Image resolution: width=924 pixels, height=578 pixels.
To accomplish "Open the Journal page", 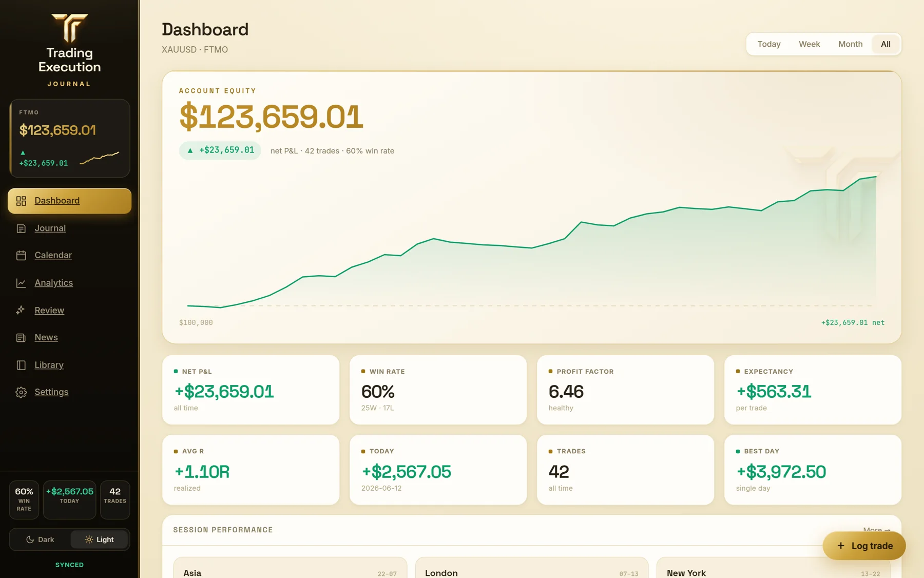I will click(69, 228).
